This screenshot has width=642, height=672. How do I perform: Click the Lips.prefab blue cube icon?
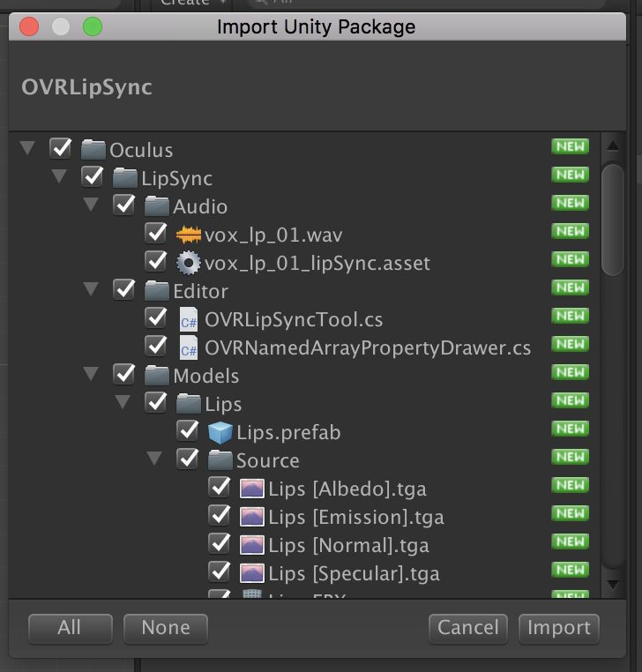220,432
